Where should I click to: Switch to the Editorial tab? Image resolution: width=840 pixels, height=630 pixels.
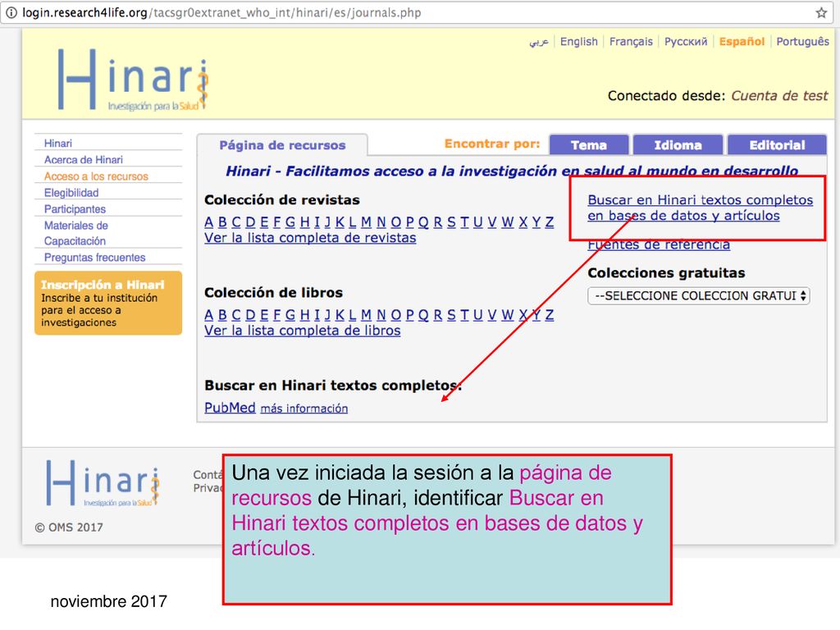777,145
